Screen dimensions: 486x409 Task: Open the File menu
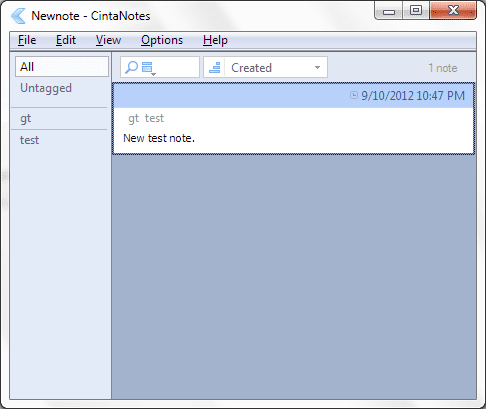pyautogui.click(x=27, y=40)
